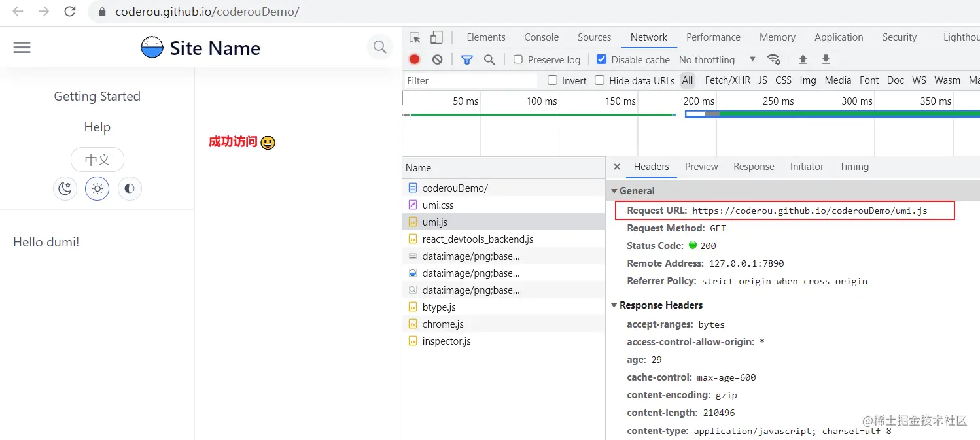Image resolution: width=980 pixels, height=440 pixels.
Task: Switch to the Response tab
Action: point(754,167)
